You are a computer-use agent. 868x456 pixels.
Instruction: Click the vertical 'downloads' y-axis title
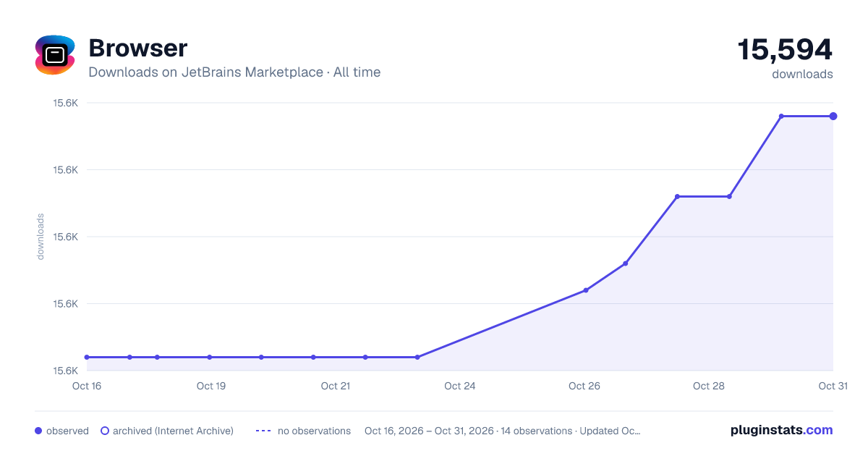(x=41, y=237)
